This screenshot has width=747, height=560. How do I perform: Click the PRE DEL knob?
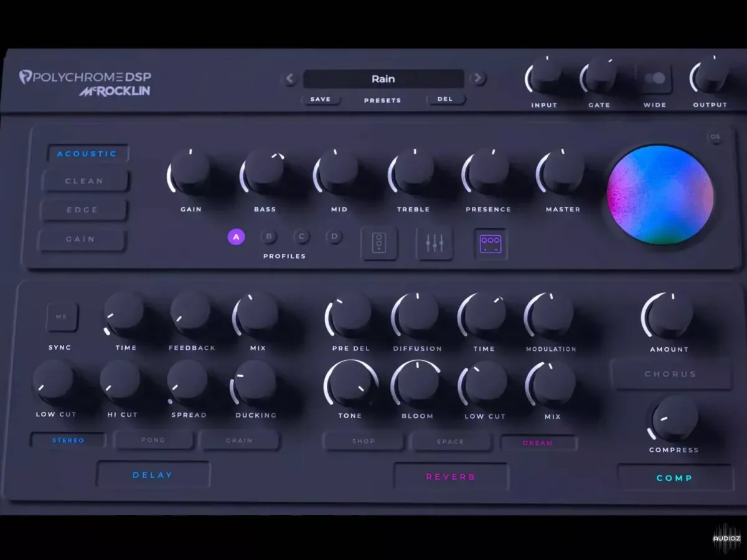(x=350, y=315)
